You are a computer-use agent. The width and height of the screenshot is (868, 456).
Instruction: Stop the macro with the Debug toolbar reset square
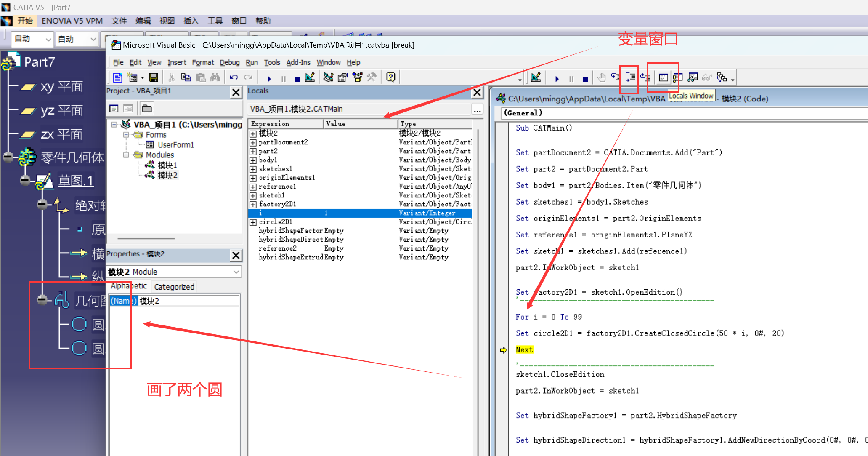(x=585, y=79)
